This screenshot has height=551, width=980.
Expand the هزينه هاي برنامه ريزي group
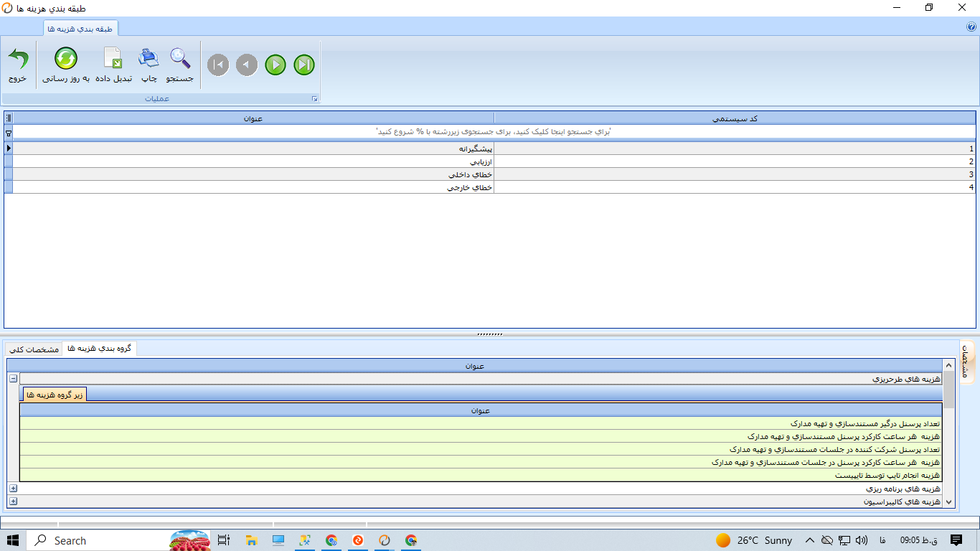(x=13, y=488)
